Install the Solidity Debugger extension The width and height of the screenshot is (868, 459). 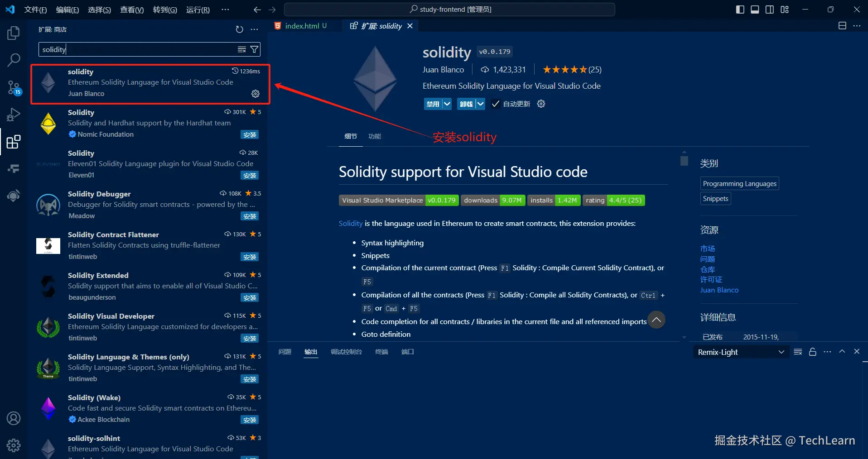click(250, 216)
